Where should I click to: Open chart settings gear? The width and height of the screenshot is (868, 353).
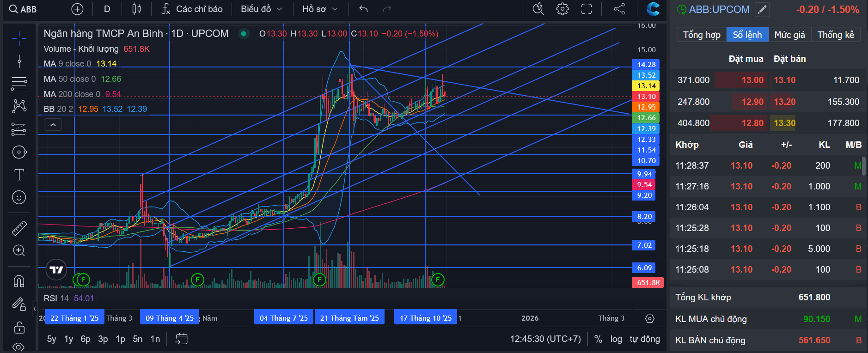562,9
